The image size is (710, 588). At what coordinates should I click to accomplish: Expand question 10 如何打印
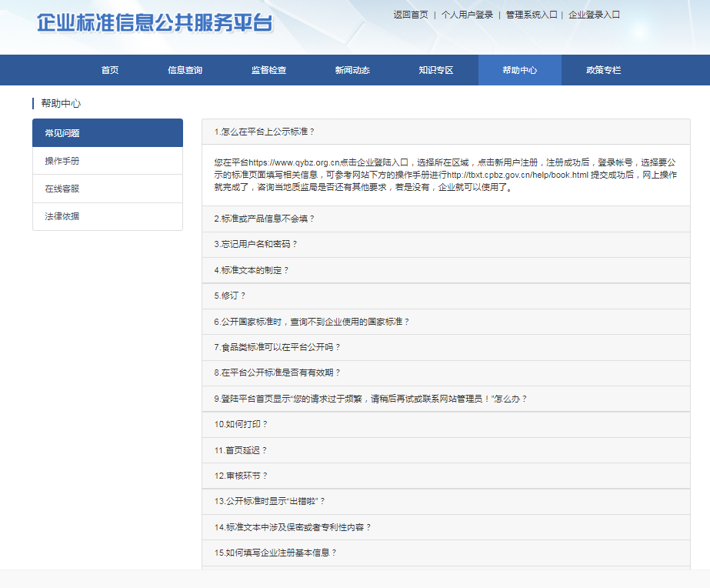242,424
